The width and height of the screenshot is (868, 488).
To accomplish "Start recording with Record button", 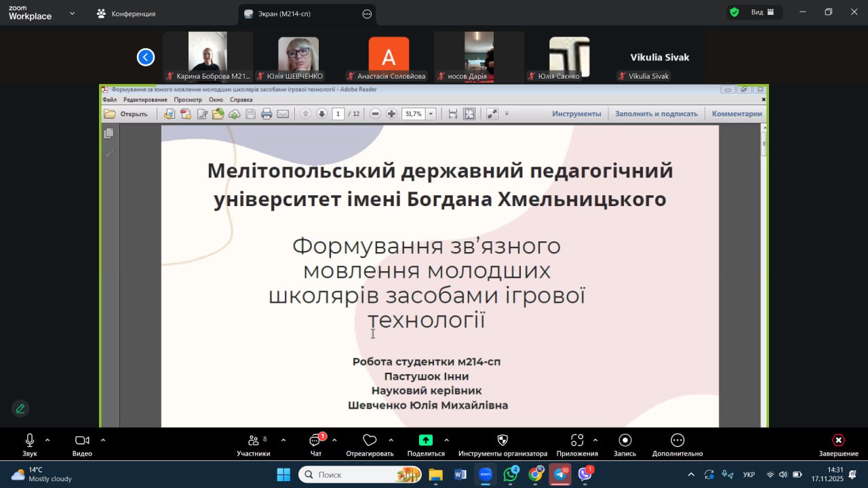I will click(x=625, y=441).
